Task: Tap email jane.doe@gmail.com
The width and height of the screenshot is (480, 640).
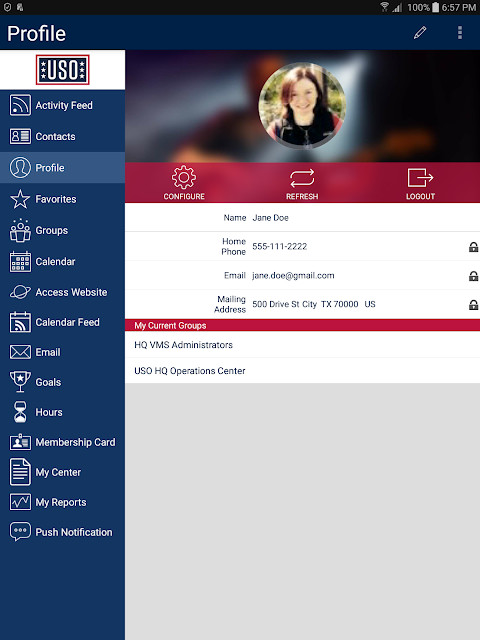Action: [x=293, y=276]
